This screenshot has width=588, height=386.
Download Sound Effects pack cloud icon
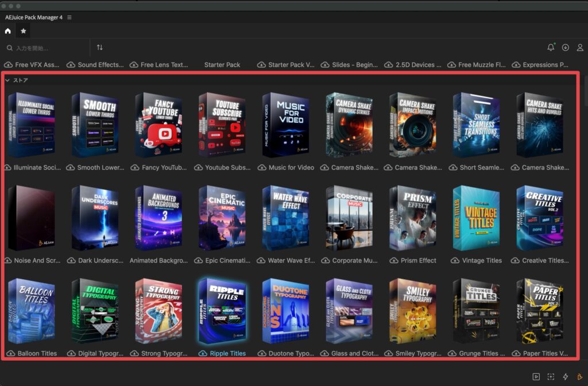click(71, 65)
